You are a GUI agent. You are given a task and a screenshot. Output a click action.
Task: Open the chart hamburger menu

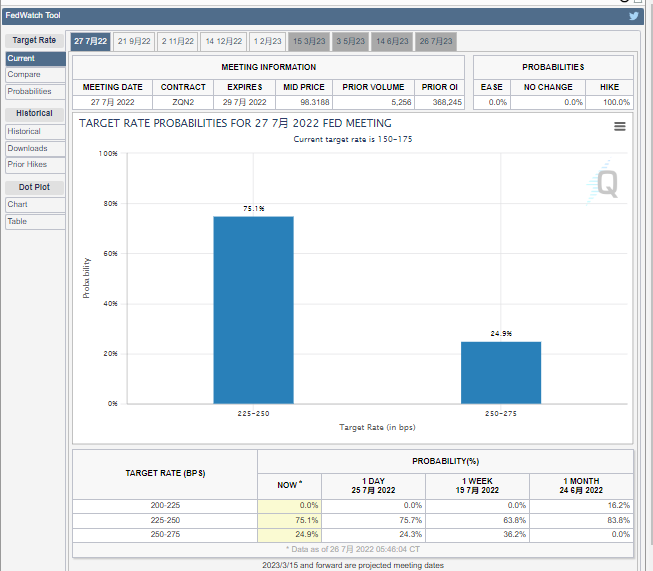(620, 127)
